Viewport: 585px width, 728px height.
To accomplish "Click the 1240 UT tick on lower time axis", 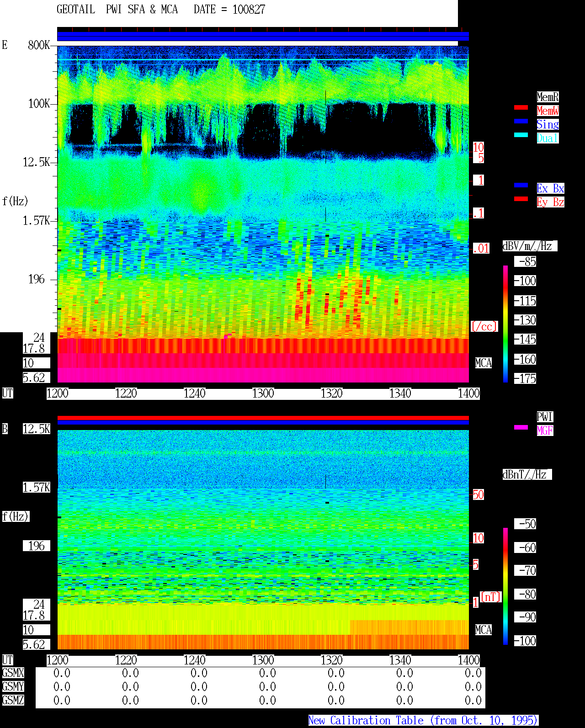I will [194, 660].
